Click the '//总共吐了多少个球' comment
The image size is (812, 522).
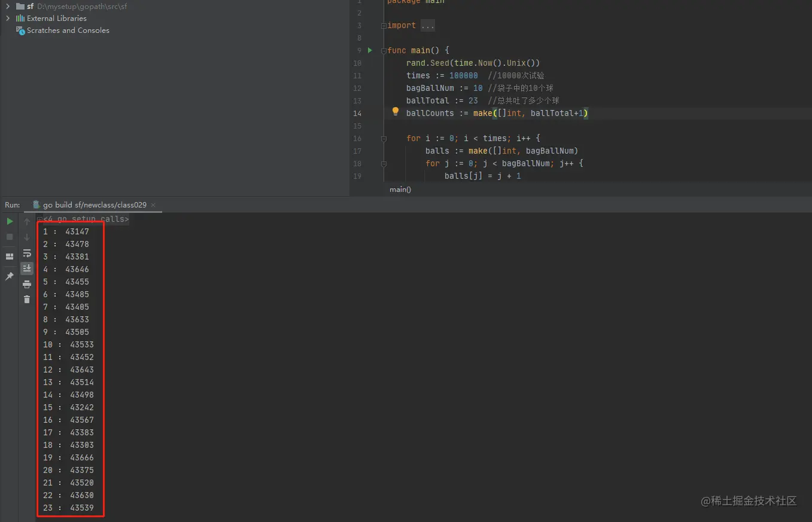pos(524,100)
